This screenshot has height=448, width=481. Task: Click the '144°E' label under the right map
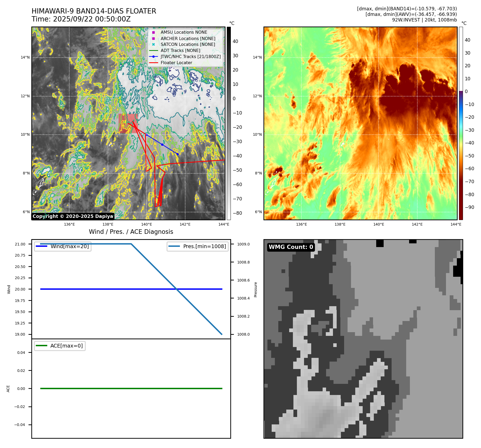456,224
